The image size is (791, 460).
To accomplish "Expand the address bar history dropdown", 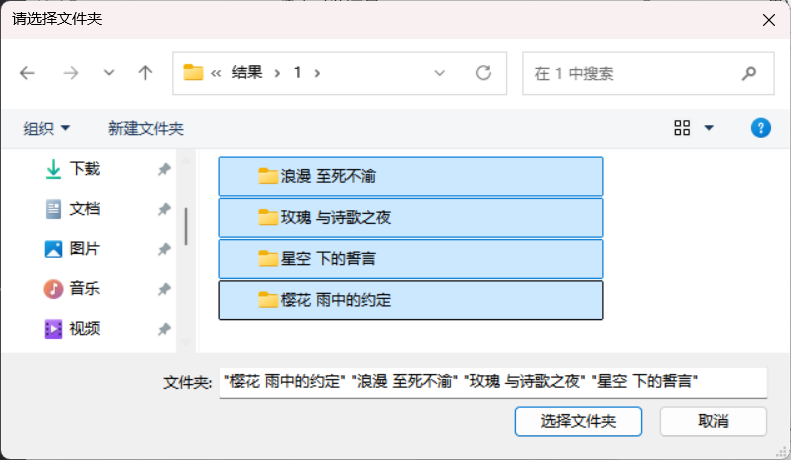I will tap(440, 73).
